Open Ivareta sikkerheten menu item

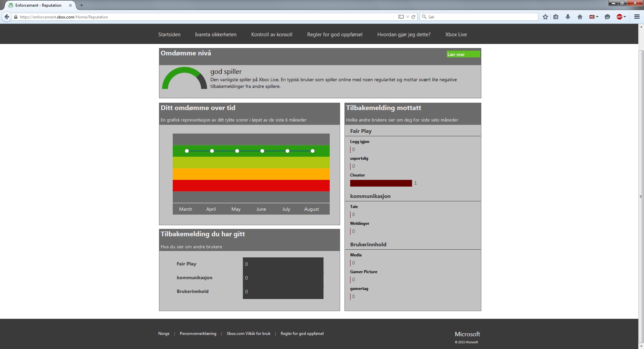[x=216, y=35]
